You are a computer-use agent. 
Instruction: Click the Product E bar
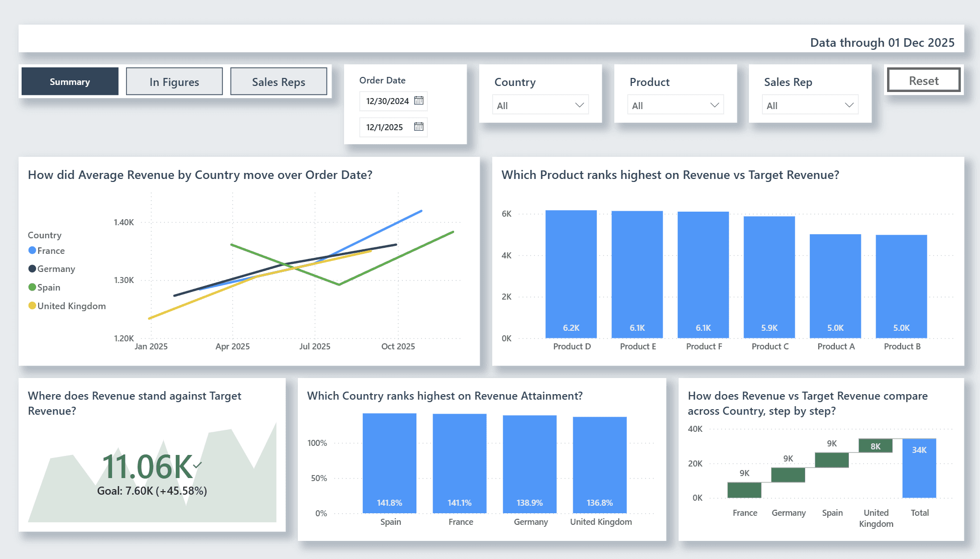pyautogui.click(x=637, y=274)
